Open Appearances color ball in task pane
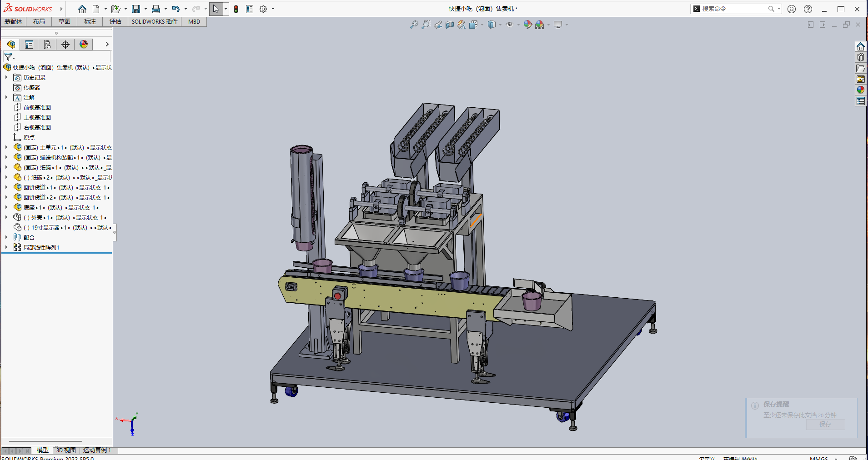The width and height of the screenshot is (868, 460). (861, 90)
